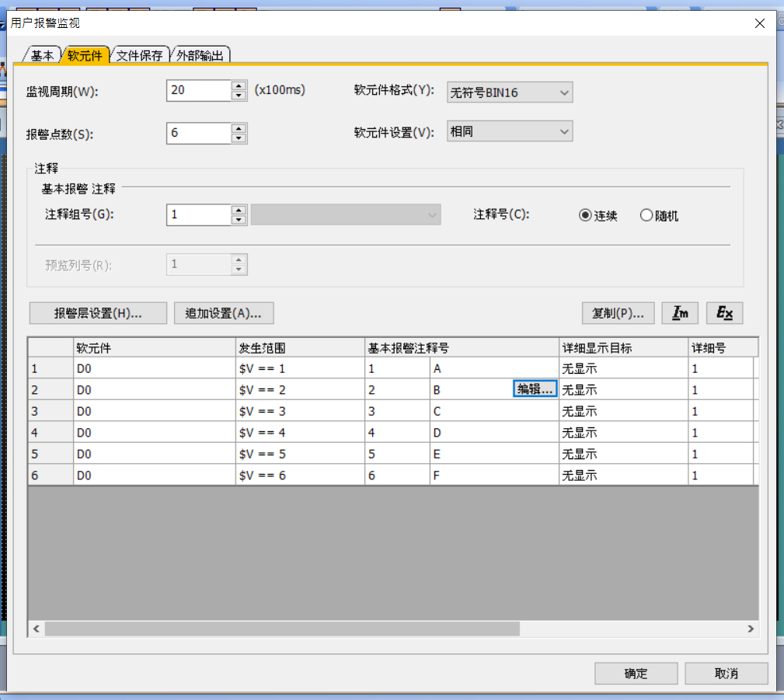Decrease 报警点数 value with down arrow
The image size is (784, 700).
coord(239,138)
